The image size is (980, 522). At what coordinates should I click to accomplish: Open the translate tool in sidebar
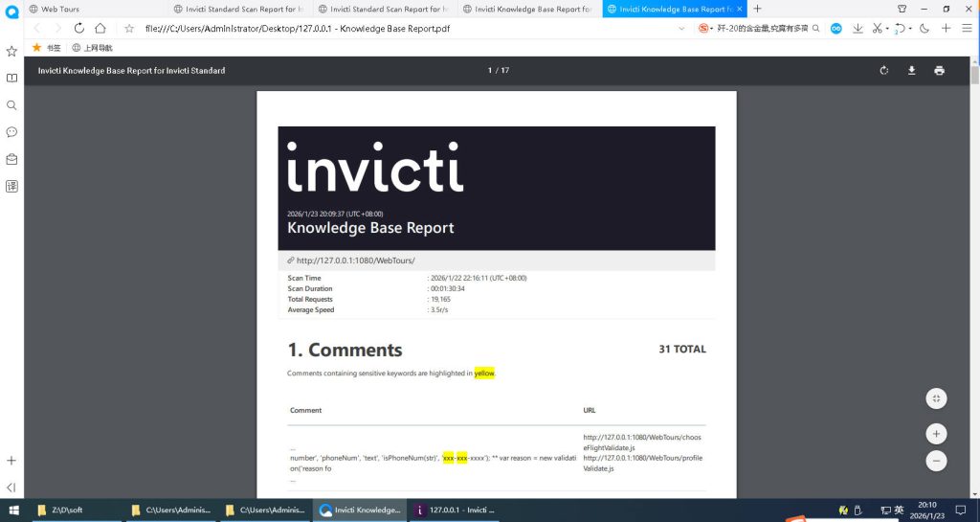11,186
